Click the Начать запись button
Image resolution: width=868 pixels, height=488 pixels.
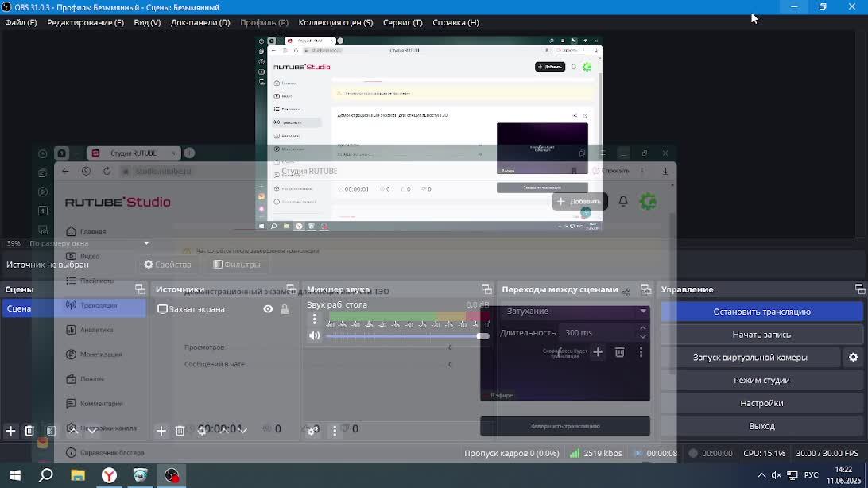[761, 334]
